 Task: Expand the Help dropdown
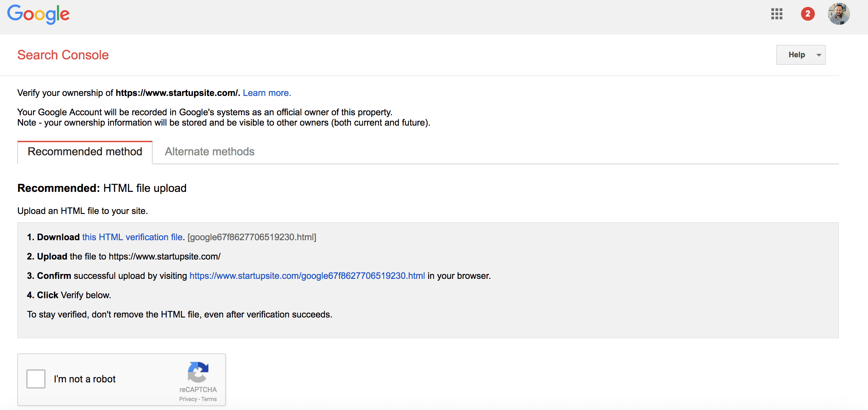(x=801, y=55)
